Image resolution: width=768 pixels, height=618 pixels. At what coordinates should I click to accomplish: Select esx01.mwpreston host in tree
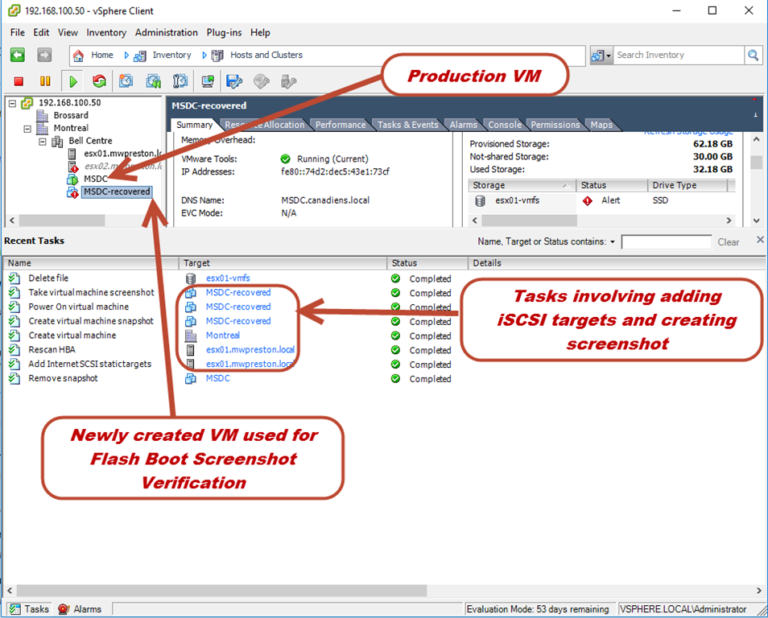click(x=122, y=153)
